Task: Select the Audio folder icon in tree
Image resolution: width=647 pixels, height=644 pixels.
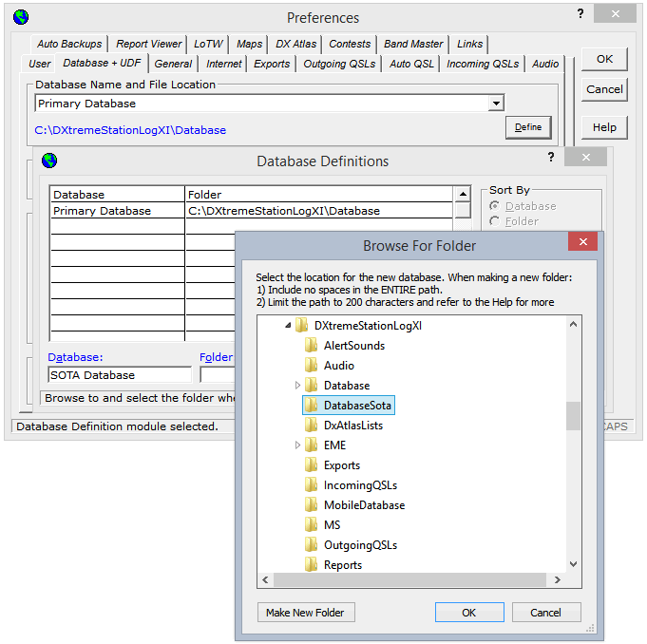Action: tap(311, 365)
